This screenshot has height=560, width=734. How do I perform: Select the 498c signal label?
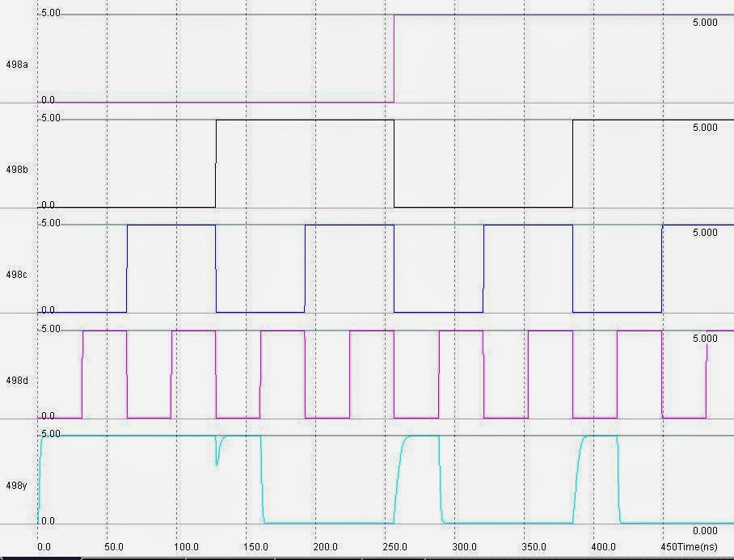pyautogui.click(x=16, y=272)
